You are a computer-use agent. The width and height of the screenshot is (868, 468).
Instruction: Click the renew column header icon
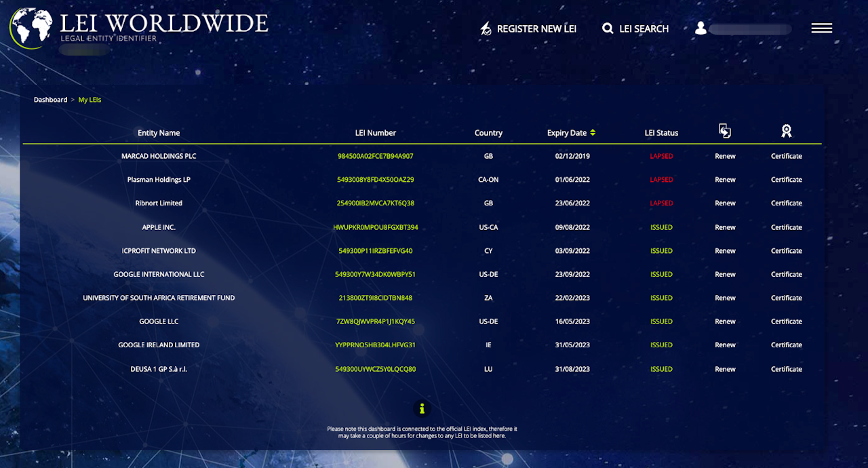pos(725,132)
